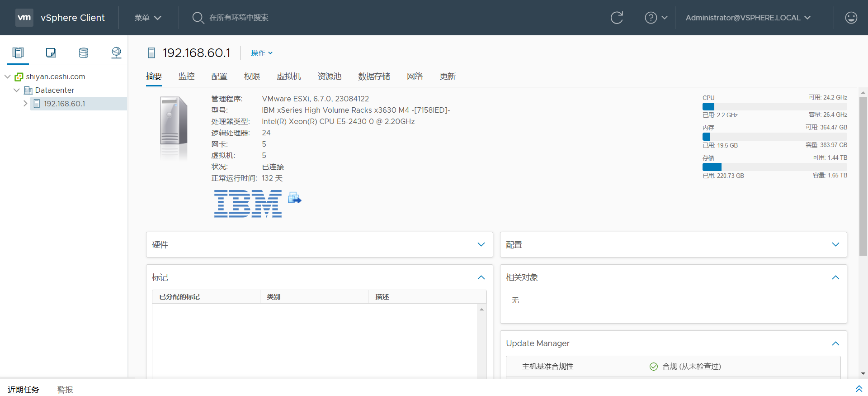Sort by 类别 column header
Image resolution: width=868 pixels, height=396 pixels.
pyautogui.click(x=314, y=297)
